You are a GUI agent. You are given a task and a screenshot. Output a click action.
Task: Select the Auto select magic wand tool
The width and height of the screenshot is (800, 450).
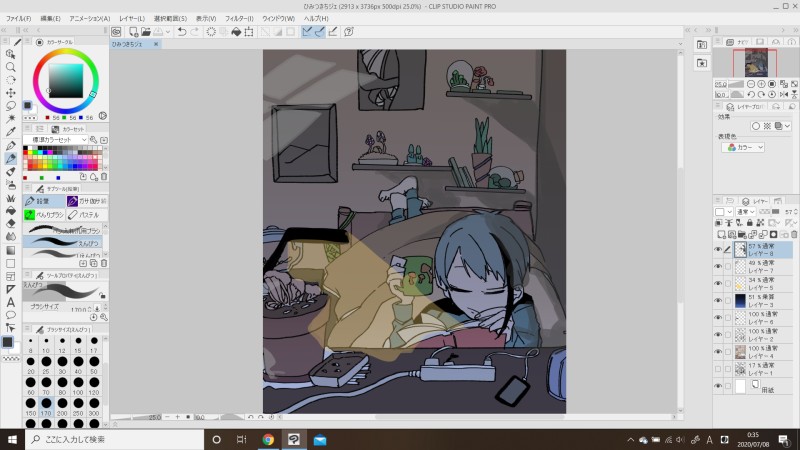(10, 118)
